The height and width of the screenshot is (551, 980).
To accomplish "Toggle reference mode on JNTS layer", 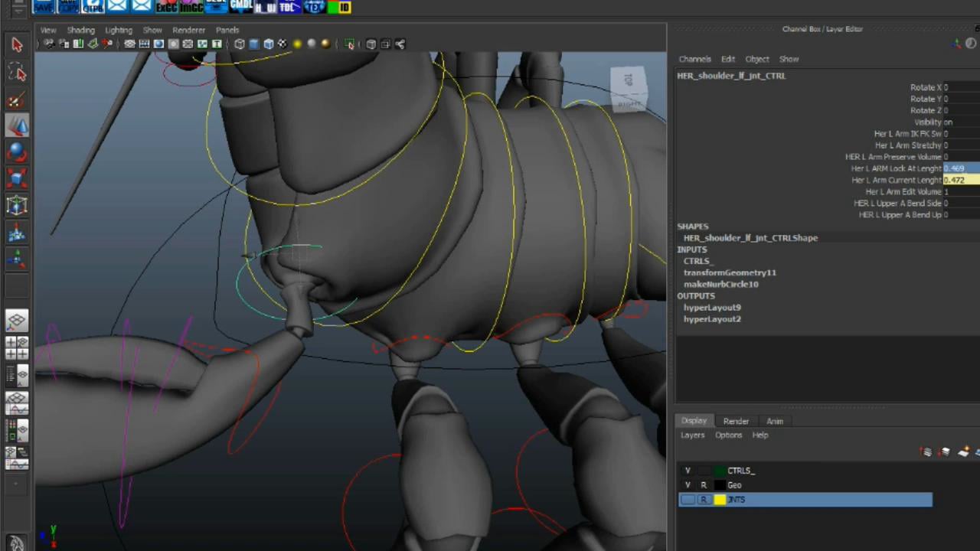I will coord(704,500).
